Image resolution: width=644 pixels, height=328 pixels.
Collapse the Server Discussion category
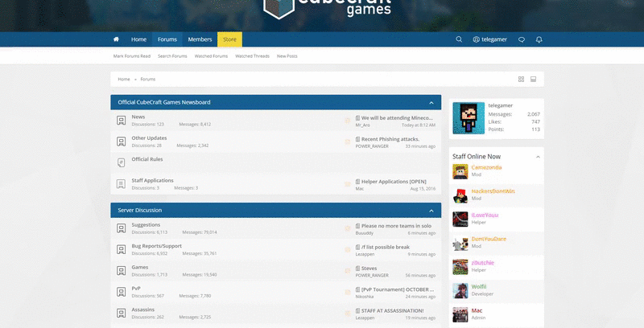pyautogui.click(x=431, y=211)
